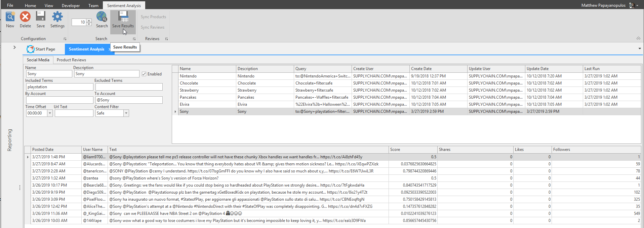Switch to the Developer ribbon tab
This screenshot has height=228, width=644.
tap(71, 5)
